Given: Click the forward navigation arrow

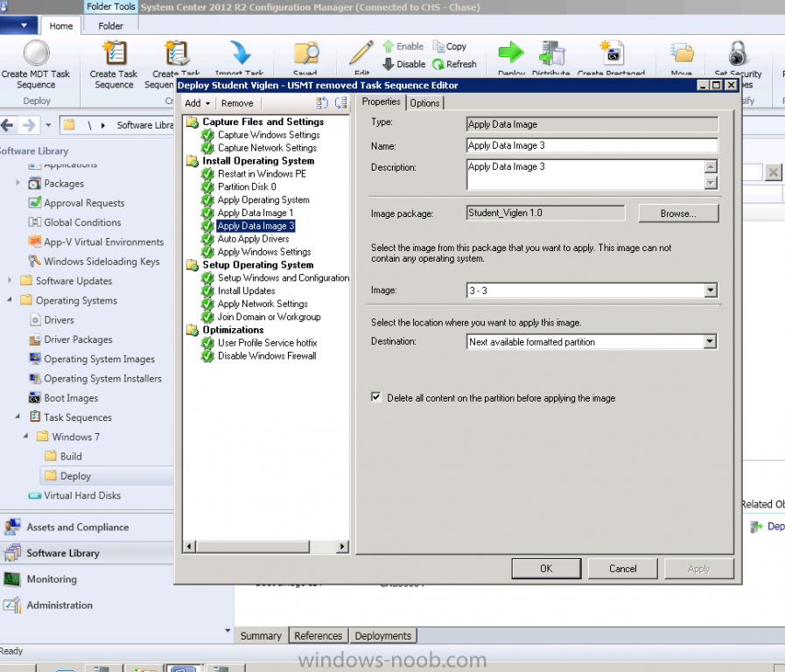Looking at the screenshot, I should [x=29, y=125].
